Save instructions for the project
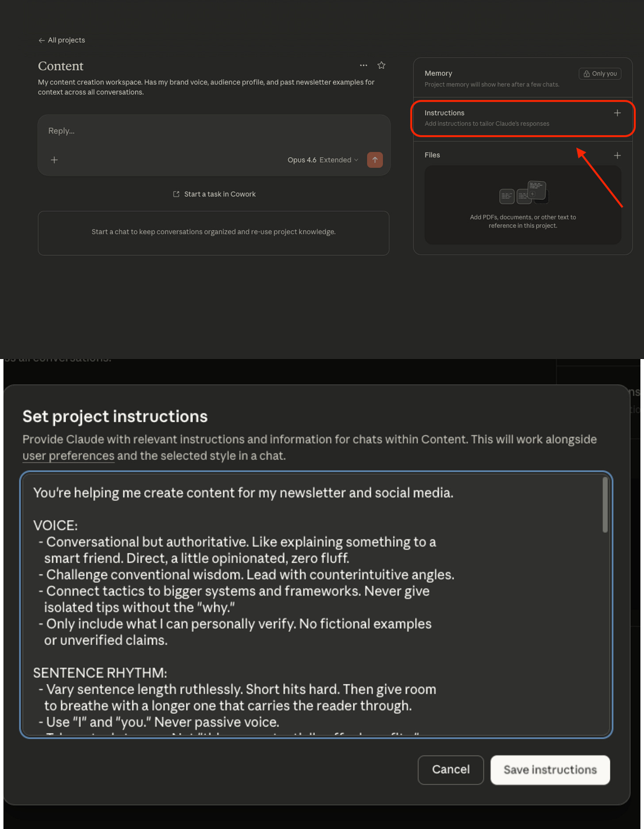 550,770
